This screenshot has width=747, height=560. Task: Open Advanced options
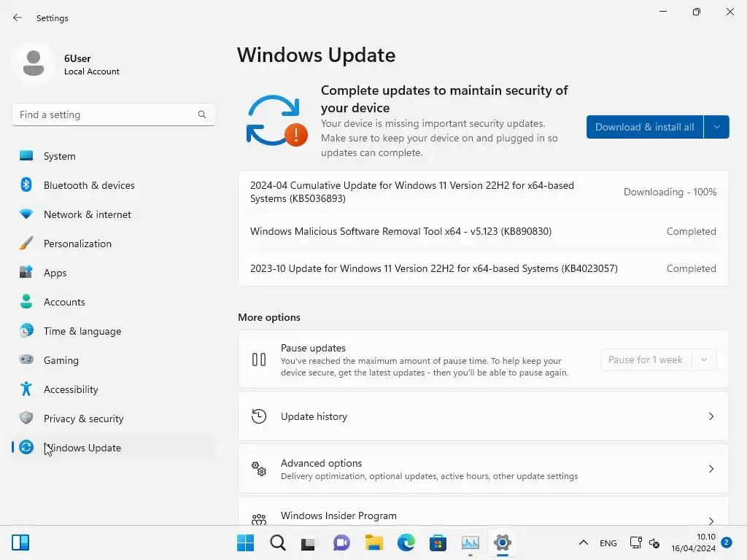pyautogui.click(x=483, y=469)
